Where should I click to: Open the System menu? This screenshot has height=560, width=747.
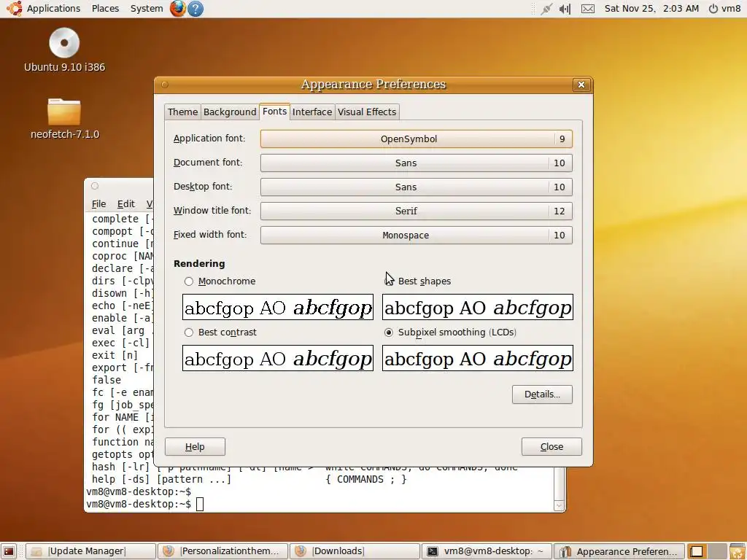coord(146,9)
